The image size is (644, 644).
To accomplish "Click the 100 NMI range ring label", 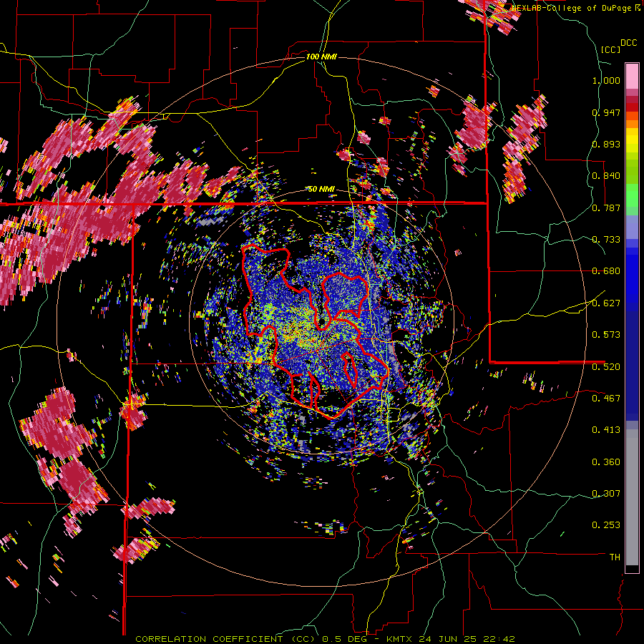I will [321, 57].
